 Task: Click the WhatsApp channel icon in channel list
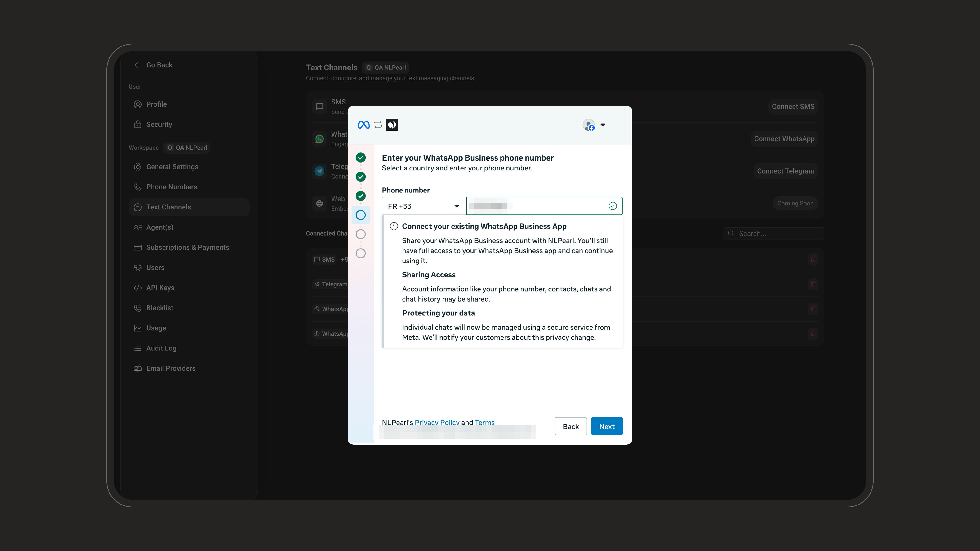click(x=320, y=139)
